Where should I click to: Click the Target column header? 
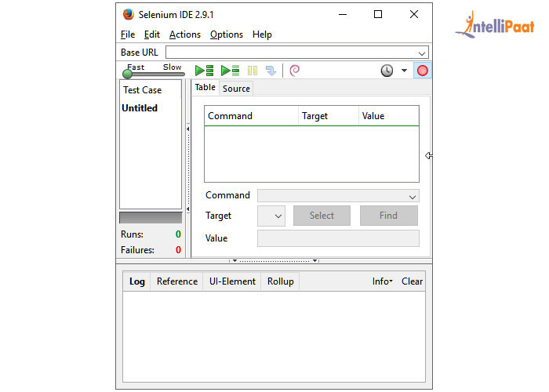point(329,116)
